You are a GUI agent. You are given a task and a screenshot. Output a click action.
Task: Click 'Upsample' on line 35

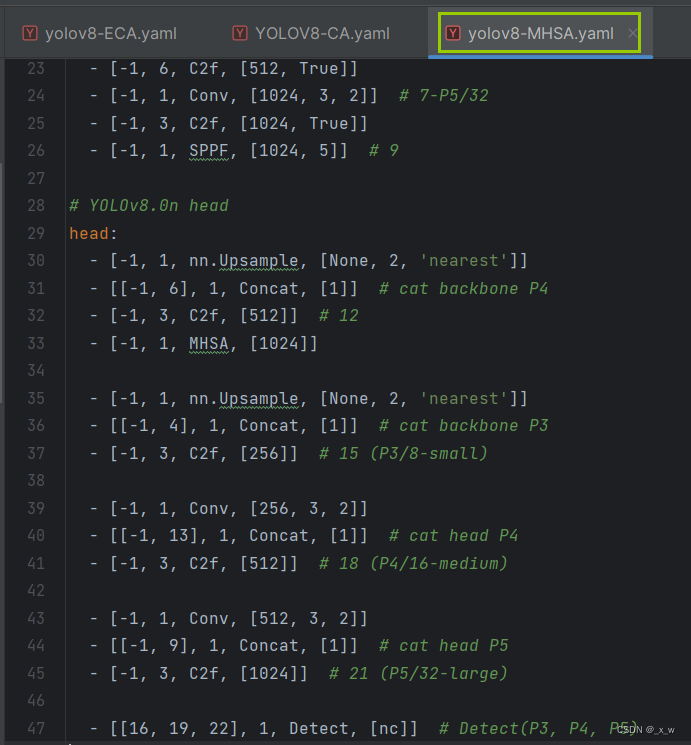point(259,399)
